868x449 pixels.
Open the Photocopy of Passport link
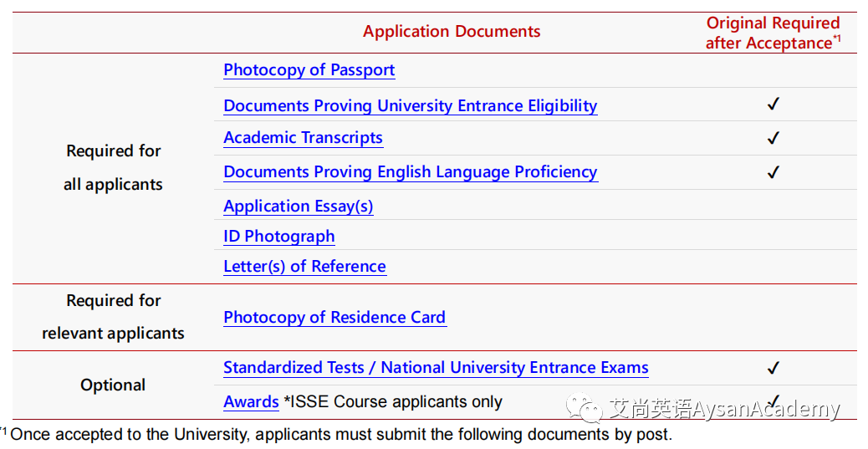click(x=309, y=70)
